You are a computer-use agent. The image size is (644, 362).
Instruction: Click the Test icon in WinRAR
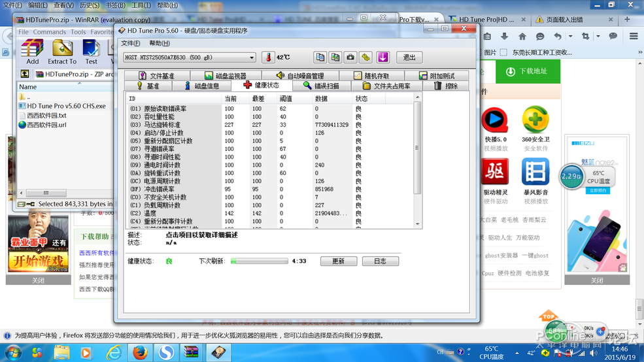click(91, 52)
